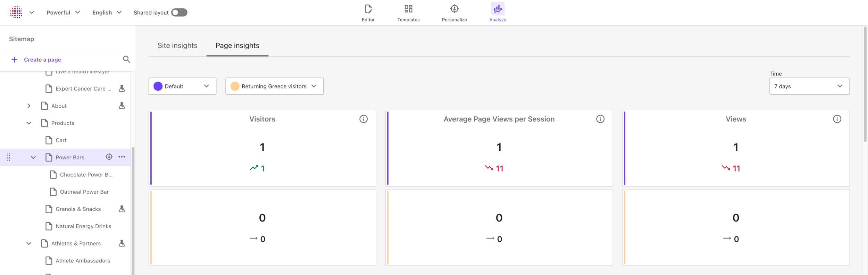Click the Cart page icon
868x275 pixels.
[x=49, y=140]
